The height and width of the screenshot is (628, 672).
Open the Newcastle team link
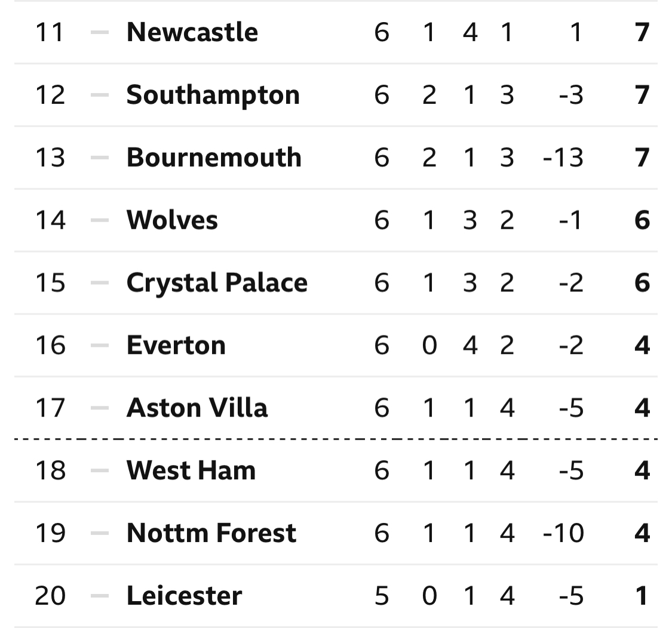tap(192, 32)
